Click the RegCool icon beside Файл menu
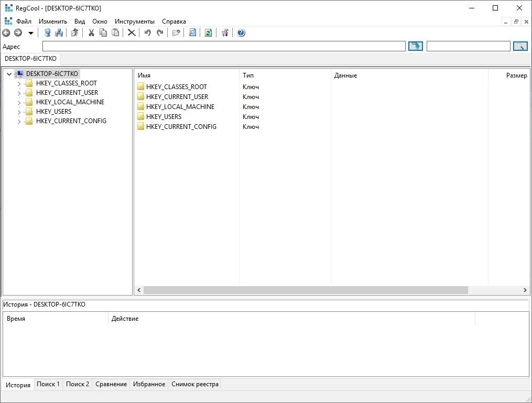 (8, 21)
